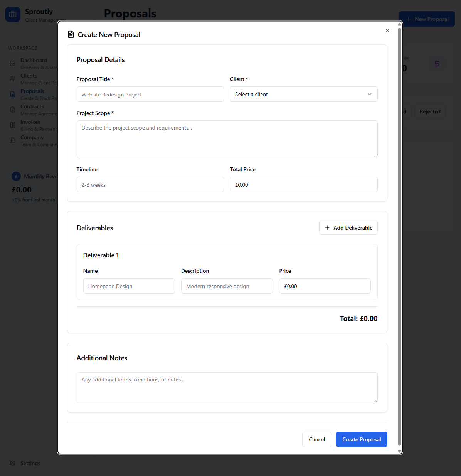Focus the Timeline input field
Image resolution: width=461 pixels, height=476 pixels.
150,184
